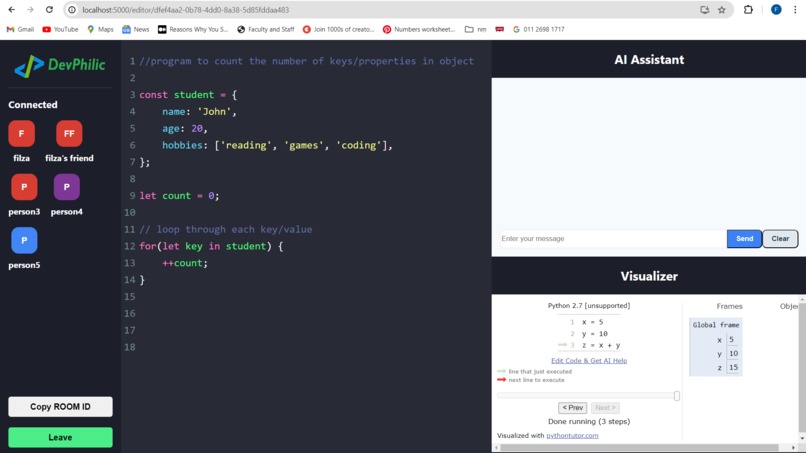This screenshot has height=453, width=806.
Task: Click the Visualizer horizontal scrollbar
Action: tap(640, 447)
